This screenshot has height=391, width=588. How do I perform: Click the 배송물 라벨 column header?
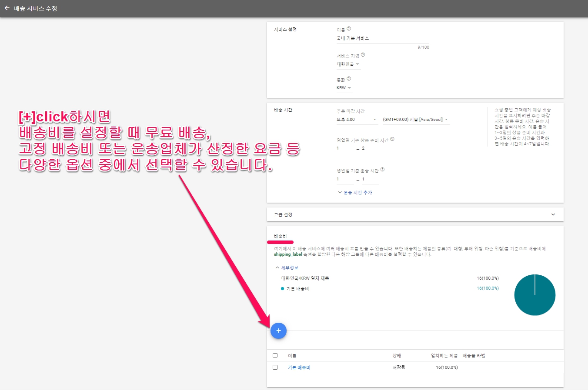pos(474,356)
